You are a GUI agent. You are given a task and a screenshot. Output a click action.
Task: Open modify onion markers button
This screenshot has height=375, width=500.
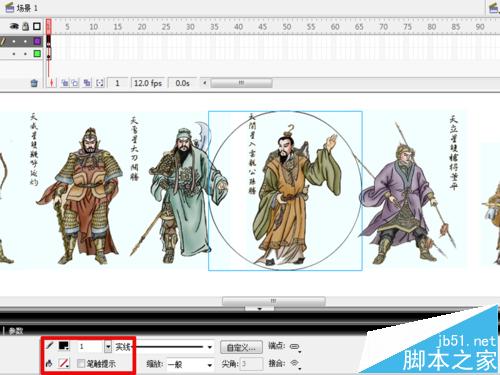coord(100,83)
